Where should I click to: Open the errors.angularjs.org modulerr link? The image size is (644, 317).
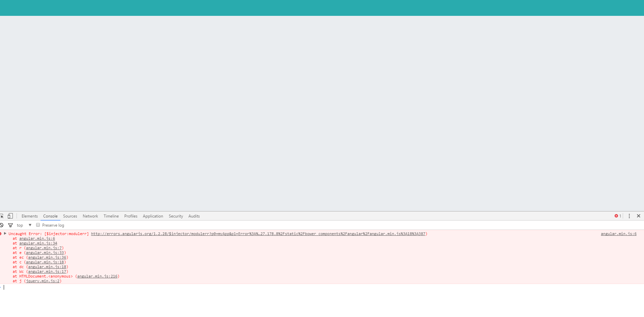[x=258, y=233]
